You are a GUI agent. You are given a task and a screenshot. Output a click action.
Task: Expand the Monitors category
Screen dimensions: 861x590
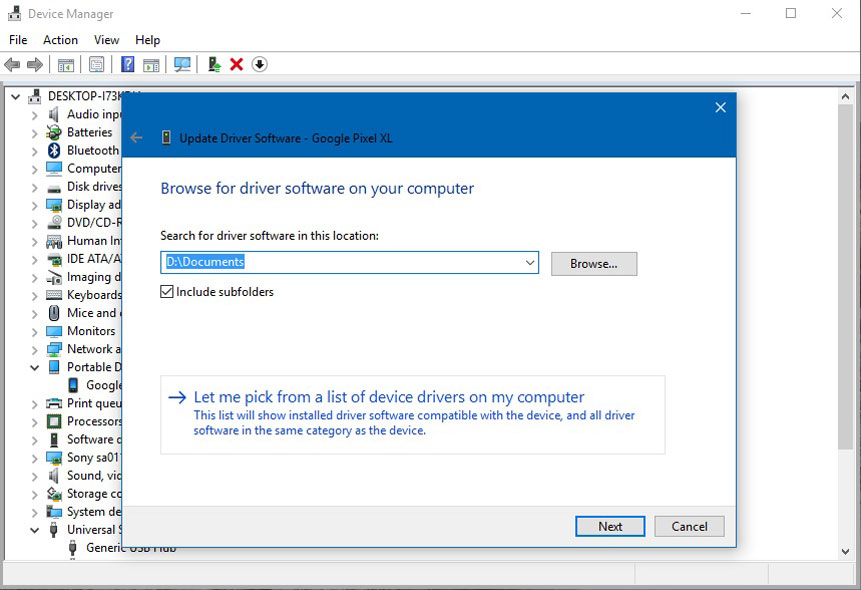tap(35, 332)
